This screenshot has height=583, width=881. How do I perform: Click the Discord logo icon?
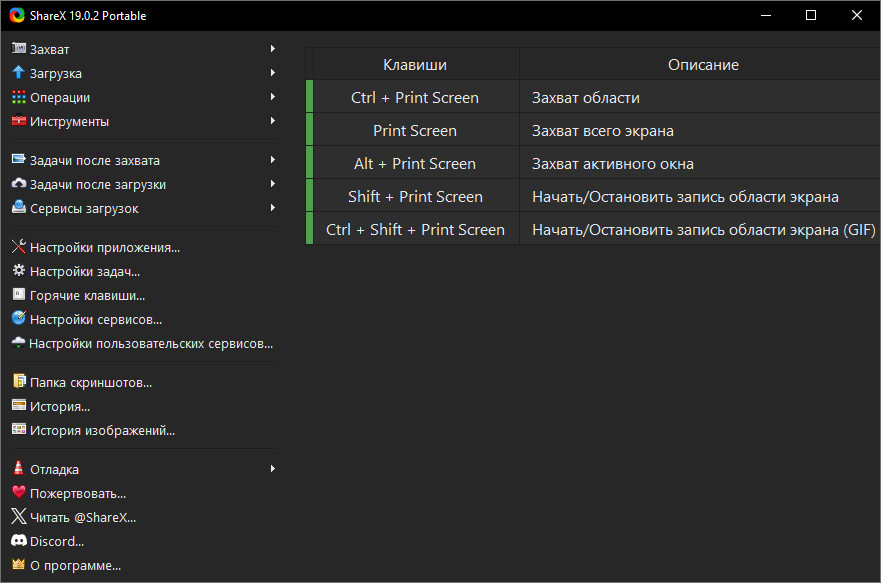pos(18,541)
